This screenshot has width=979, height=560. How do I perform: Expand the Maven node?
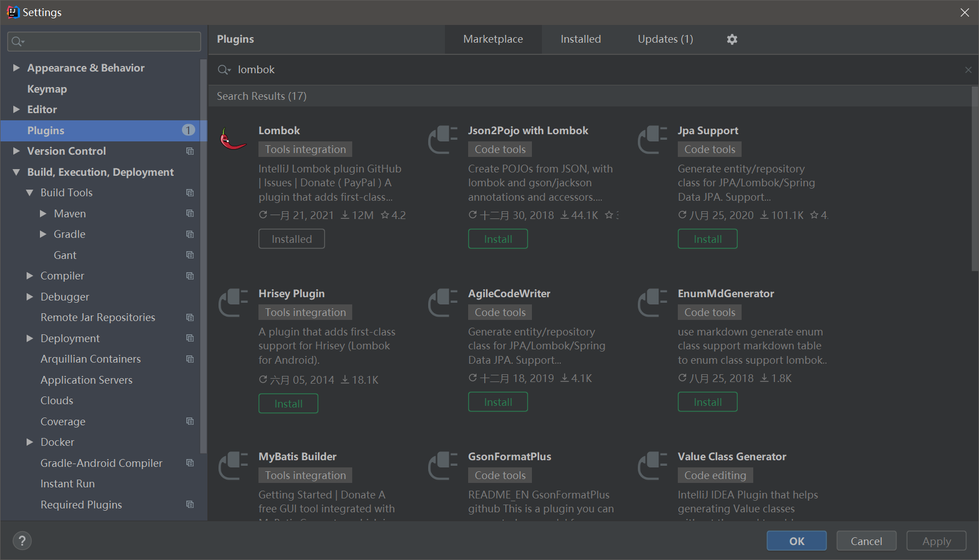click(x=43, y=213)
